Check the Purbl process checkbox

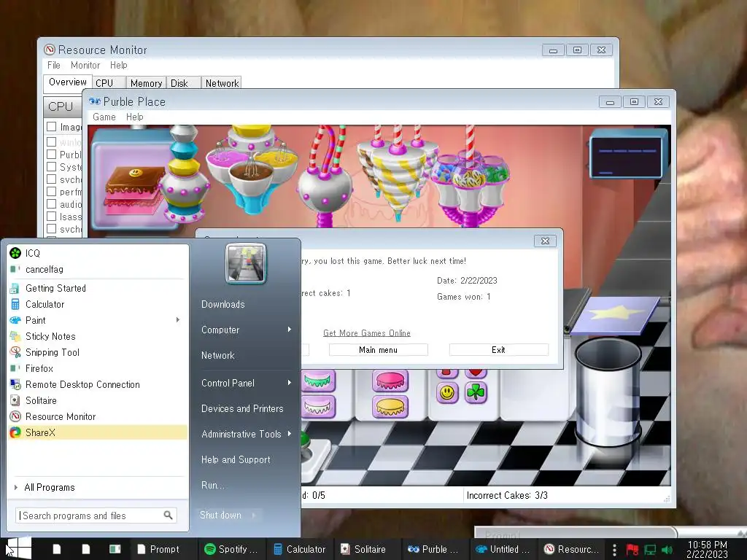click(52, 155)
